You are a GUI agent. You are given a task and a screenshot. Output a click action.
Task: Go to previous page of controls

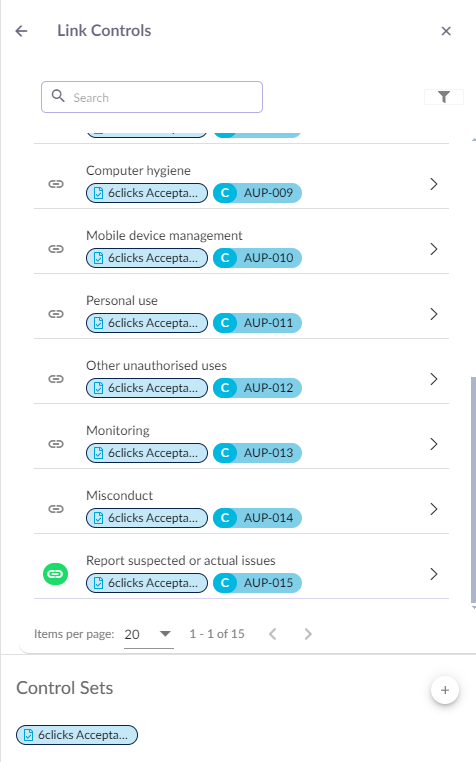[x=273, y=634]
